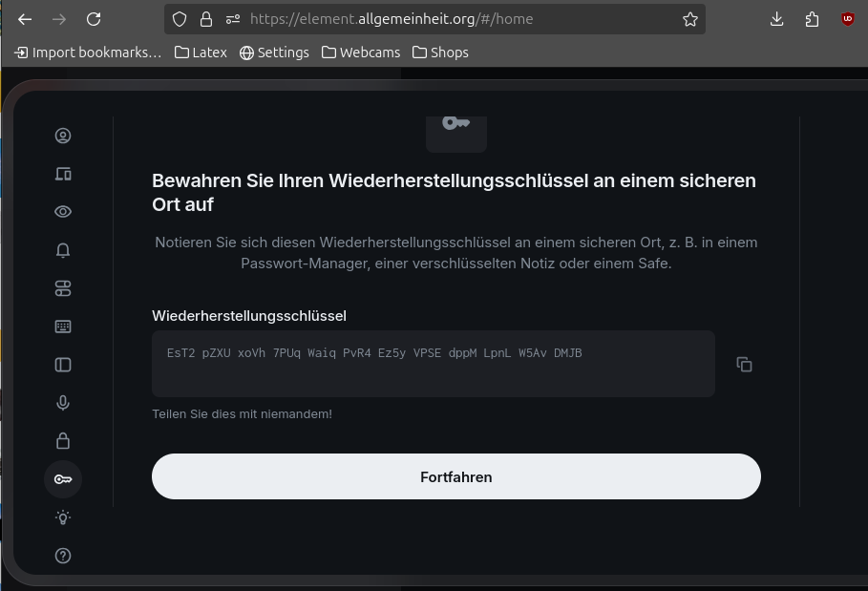This screenshot has width=868, height=591.
Task: Open Security lock icon in sidebar
Action: [63, 441]
